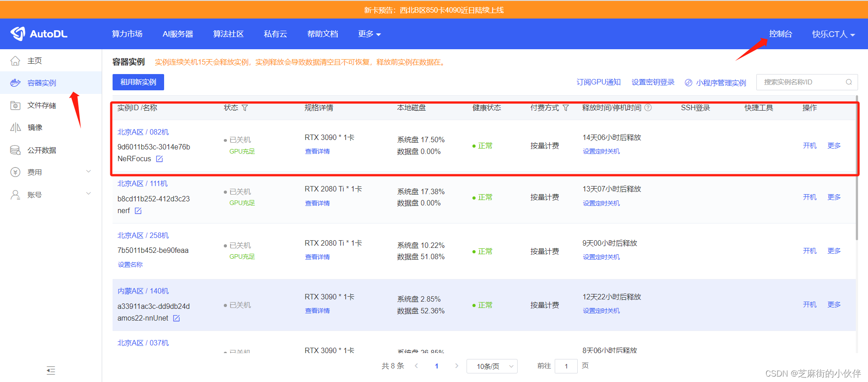Screen dimensions: 868x382
Task: Click 设置定时关机 for 082机 instance
Action: [601, 151]
